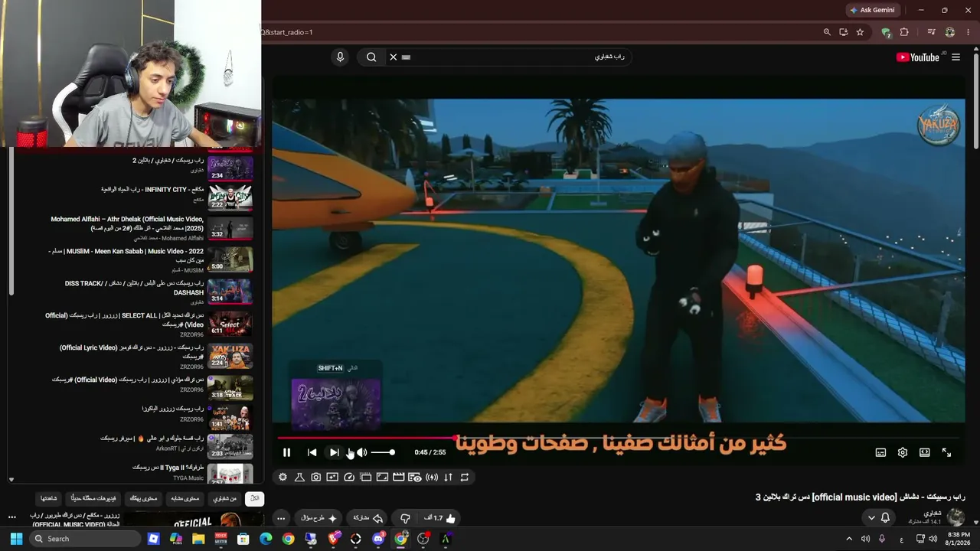980x551 pixels.
Task: Click the down arrow of recommendations scrollbar
Action: coord(11,480)
